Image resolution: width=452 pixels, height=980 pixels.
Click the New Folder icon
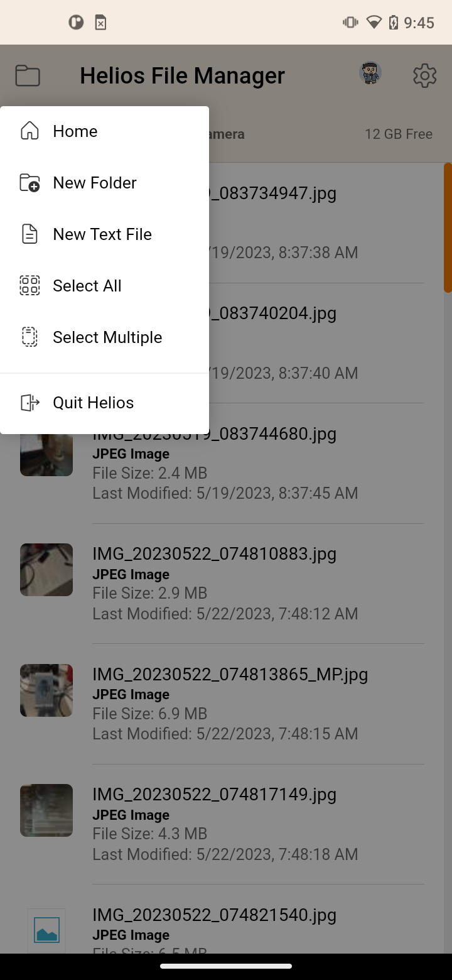click(x=29, y=182)
